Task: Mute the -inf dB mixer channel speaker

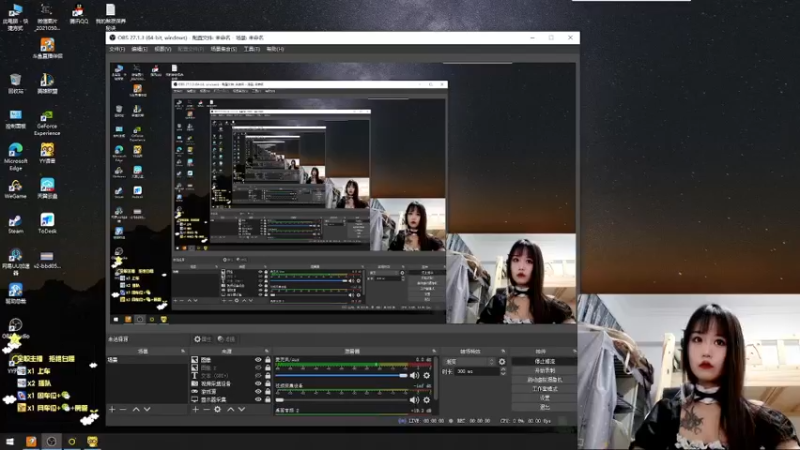Action: point(414,400)
